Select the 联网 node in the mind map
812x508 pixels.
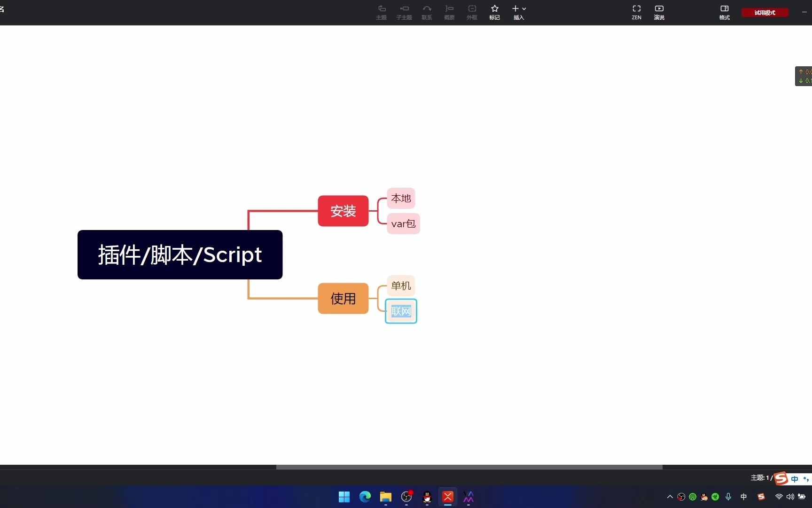400,311
